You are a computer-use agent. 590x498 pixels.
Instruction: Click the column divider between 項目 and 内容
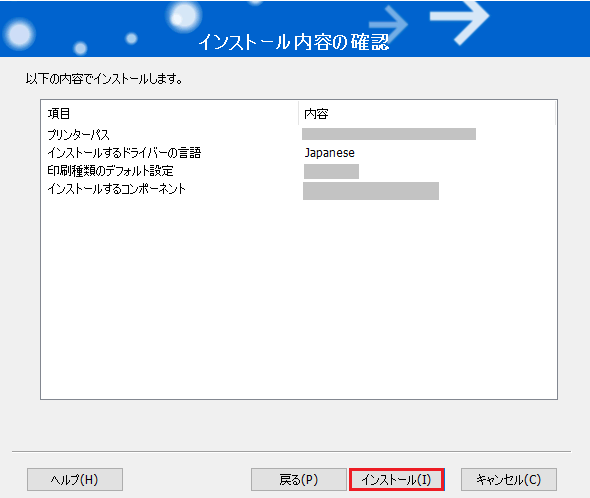point(299,113)
